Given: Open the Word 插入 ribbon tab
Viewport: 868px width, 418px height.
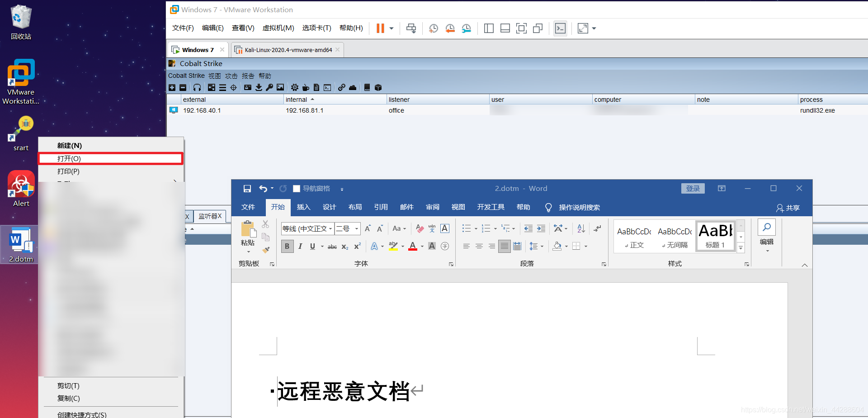Looking at the screenshot, I should click(303, 207).
